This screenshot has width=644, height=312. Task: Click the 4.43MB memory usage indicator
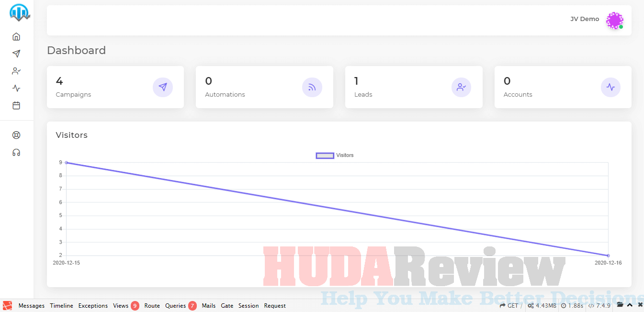point(542,306)
